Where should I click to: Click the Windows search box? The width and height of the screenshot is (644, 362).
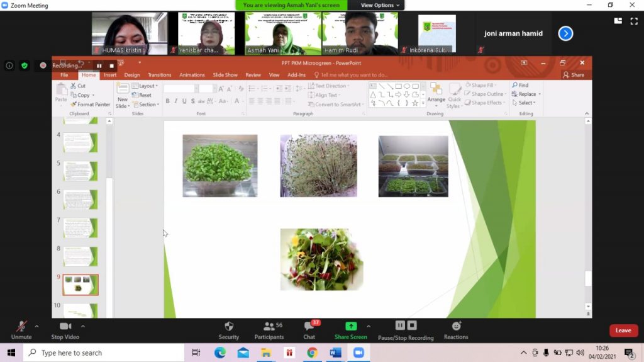(104, 353)
